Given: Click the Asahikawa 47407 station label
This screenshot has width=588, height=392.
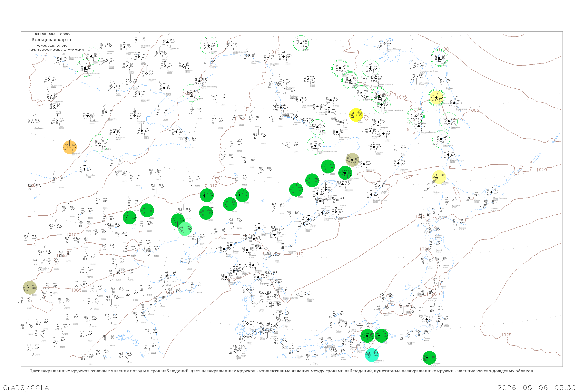Looking at the screenshot, I should point(456,206).
